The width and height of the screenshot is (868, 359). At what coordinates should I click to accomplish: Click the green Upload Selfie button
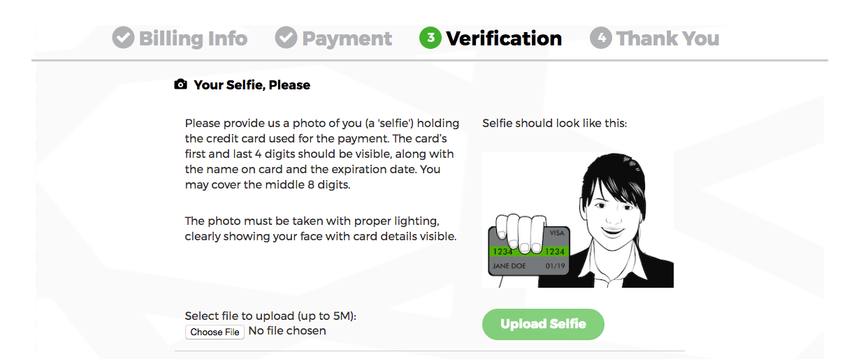click(x=543, y=324)
